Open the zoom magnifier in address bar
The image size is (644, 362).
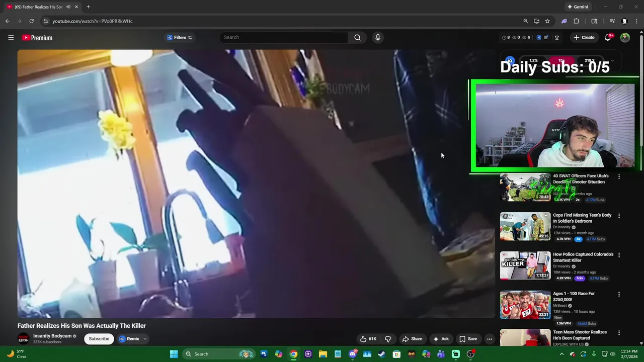[x=526, y=21]
